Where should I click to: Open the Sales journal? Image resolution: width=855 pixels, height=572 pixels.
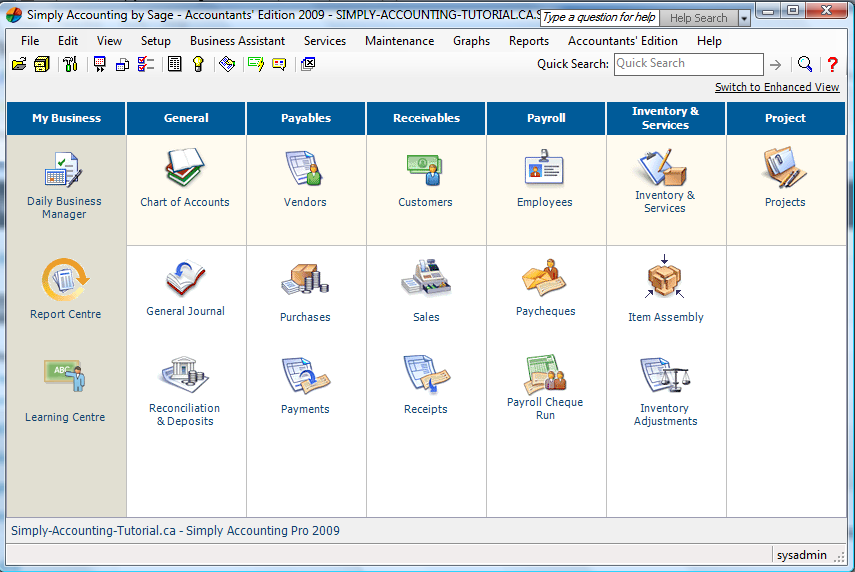(426, 291)
